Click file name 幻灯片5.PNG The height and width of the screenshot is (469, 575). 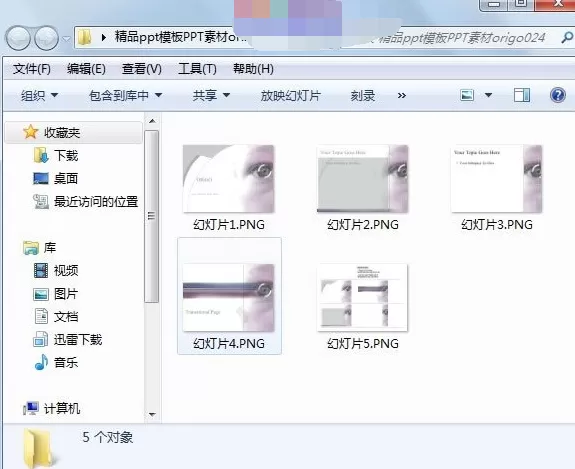[363, 344]
